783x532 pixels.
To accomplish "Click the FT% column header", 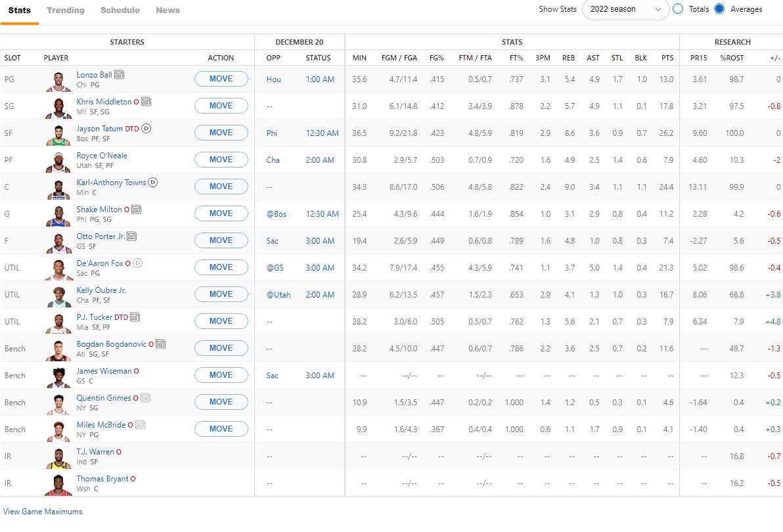I will [x=516, y=58].
